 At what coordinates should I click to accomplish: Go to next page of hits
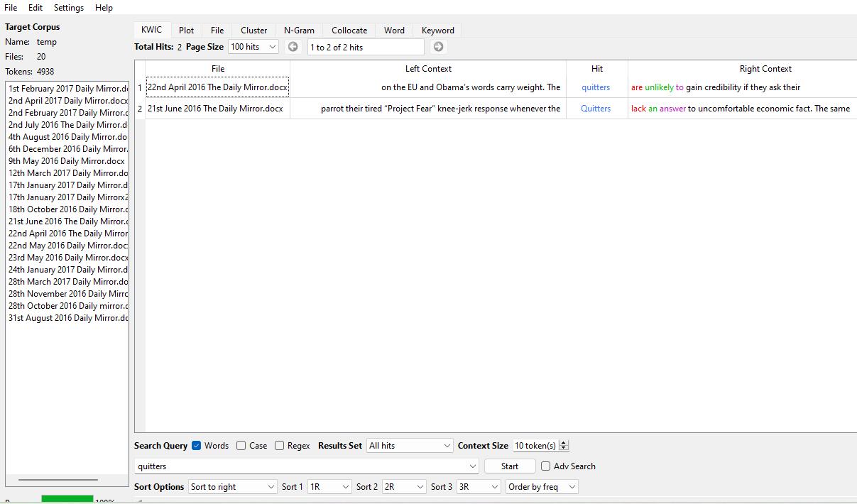(x=438, y=47)
